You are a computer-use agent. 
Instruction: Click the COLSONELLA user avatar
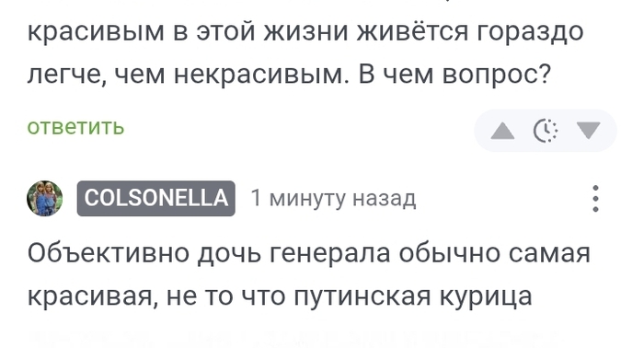(45, 198)
